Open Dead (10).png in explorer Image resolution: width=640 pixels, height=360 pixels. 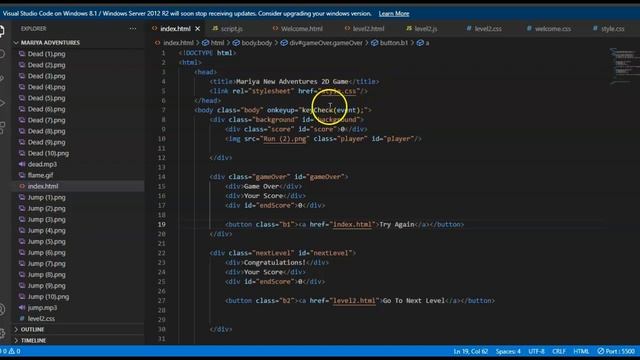tap(48, 153)
